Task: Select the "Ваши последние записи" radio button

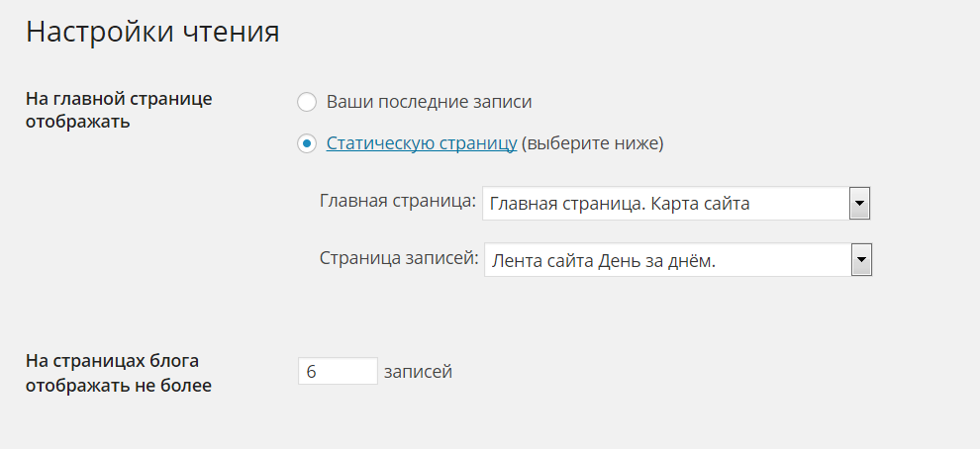Action: tap(307, 102)
